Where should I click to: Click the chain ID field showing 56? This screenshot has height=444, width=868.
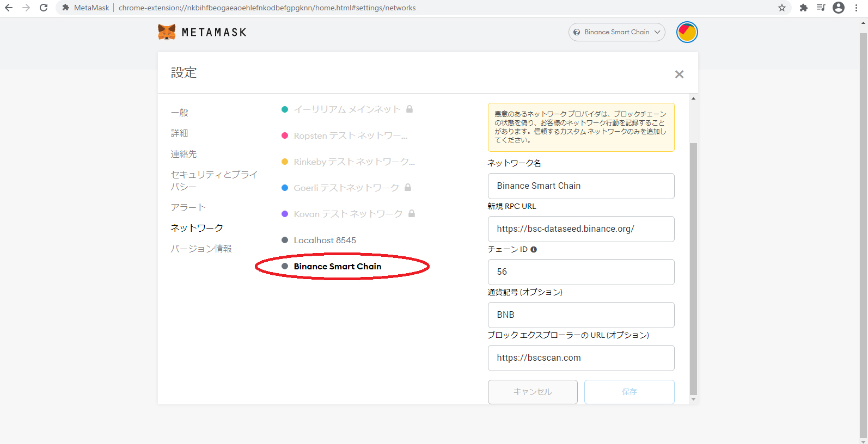(581, 272)
